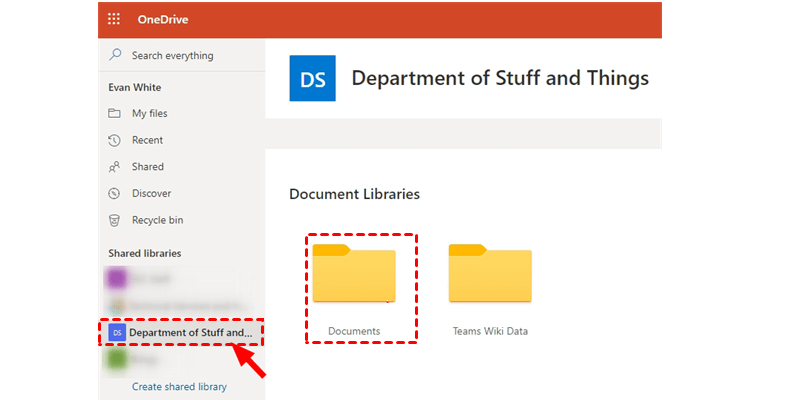Click the search magnifier icon

click(x=116, y=55)
